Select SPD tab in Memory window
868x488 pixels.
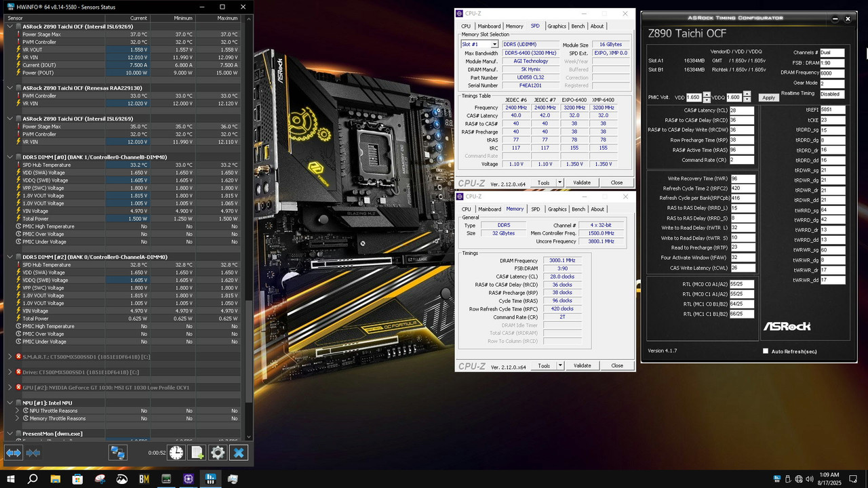pos(536,209)
